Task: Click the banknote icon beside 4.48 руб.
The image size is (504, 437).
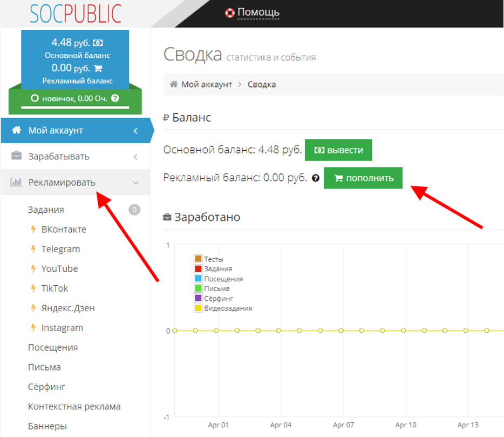Action: (x=98, y=43)
